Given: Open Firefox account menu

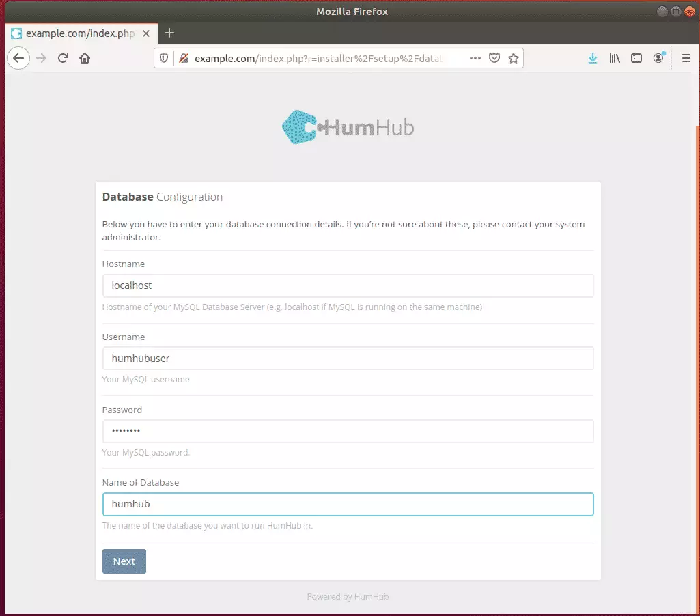Looking at the screenshot, I should point(658,58).
